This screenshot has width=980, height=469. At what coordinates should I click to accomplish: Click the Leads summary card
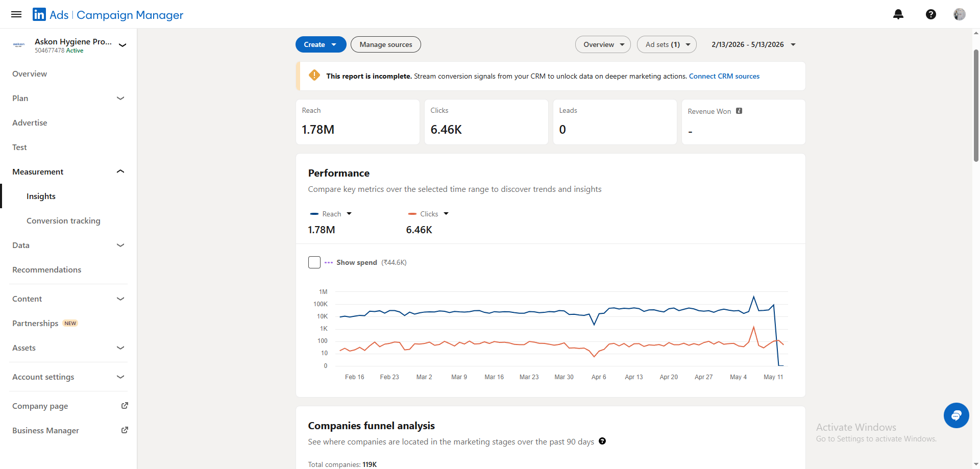[615, 122]
